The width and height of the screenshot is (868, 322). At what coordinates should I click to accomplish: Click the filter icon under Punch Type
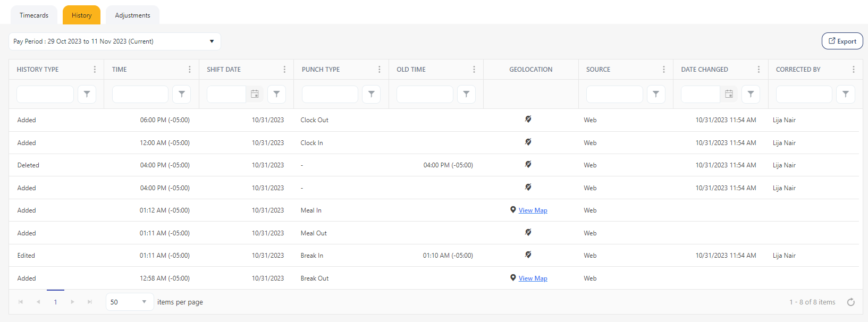371,94
